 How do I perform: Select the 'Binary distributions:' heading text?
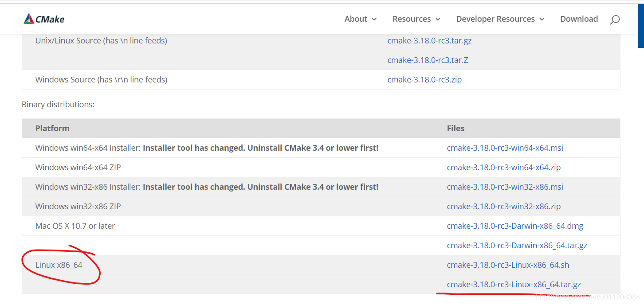point(58,105)
